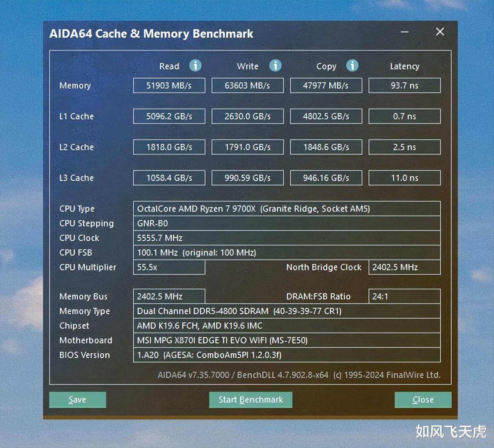Viewport: 494px width, 448px height.
Task: Click the North Bridge Clock label
Action: tap(324, 267)
